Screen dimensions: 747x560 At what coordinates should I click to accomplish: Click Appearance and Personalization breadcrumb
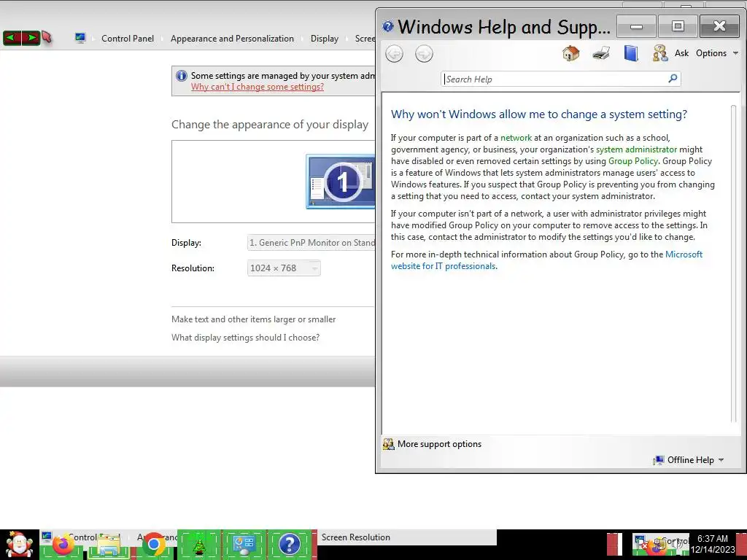pos(232,39)
